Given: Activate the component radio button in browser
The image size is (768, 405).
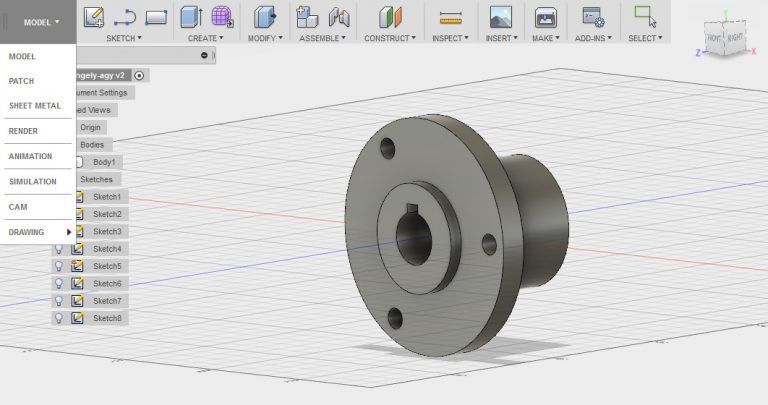Looking at the screenshot, I should [139, 75].
